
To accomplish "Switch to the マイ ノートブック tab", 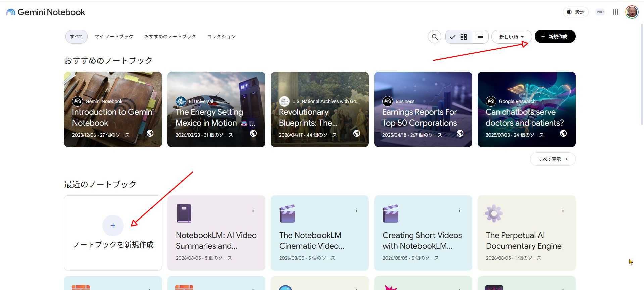I will (x=114, y=37).
